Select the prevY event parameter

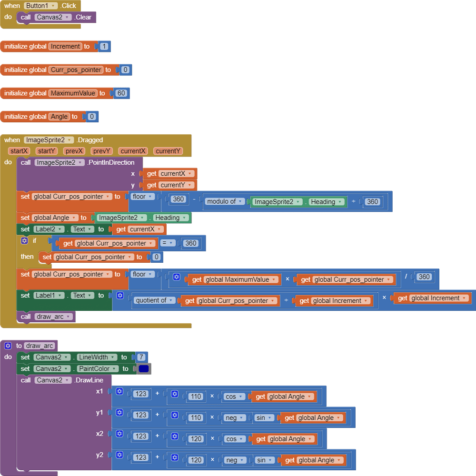tap(102, 151)
